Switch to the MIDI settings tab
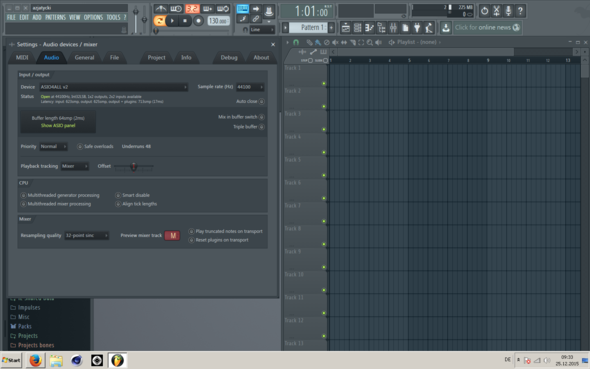 point(22,58)
